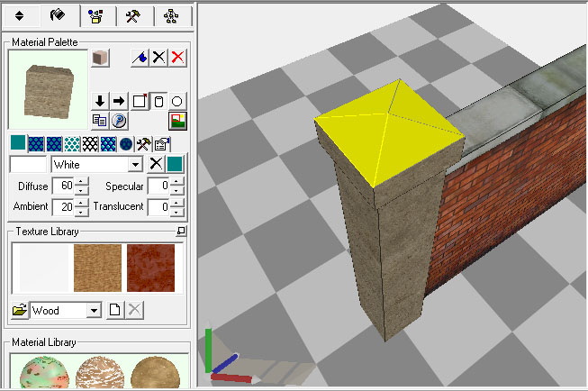Open the Wood texture library dropdown
This screenshot has width=588, height=391.
[93, 310]
